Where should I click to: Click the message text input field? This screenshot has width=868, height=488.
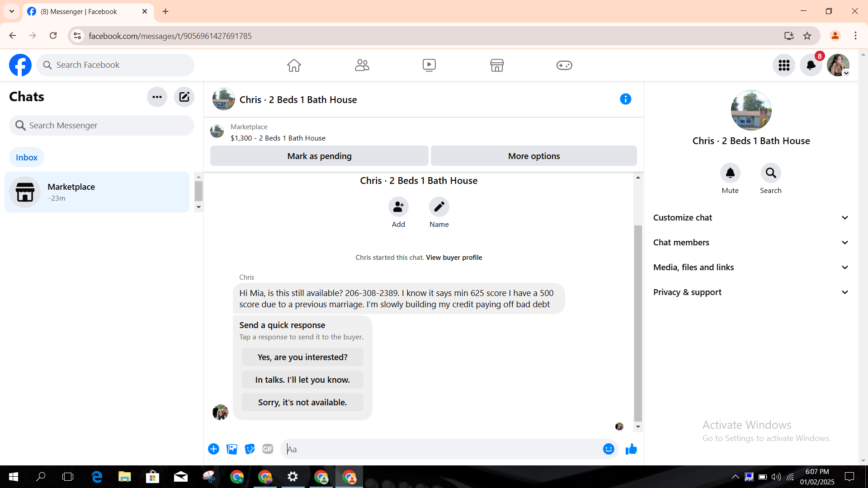click(x=443, y=449)
